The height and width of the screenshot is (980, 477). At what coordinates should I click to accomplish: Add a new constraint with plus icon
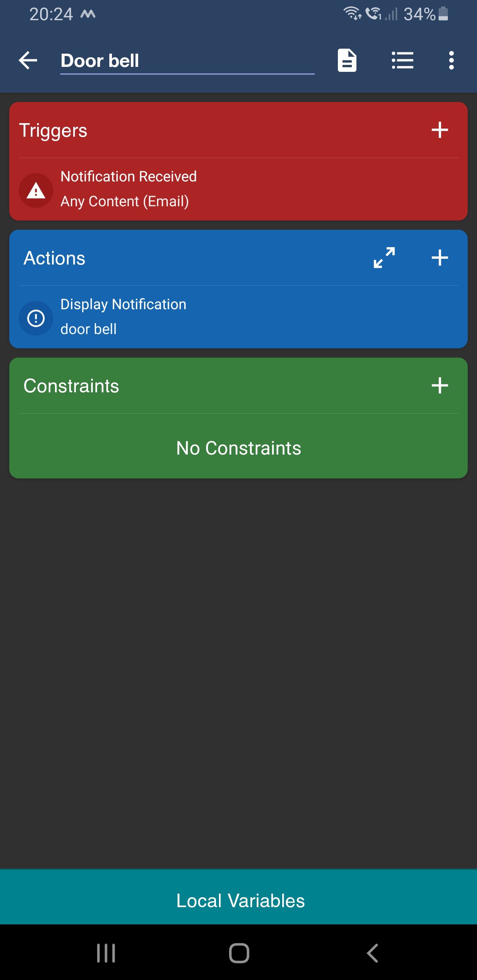[x=439, y=386]
